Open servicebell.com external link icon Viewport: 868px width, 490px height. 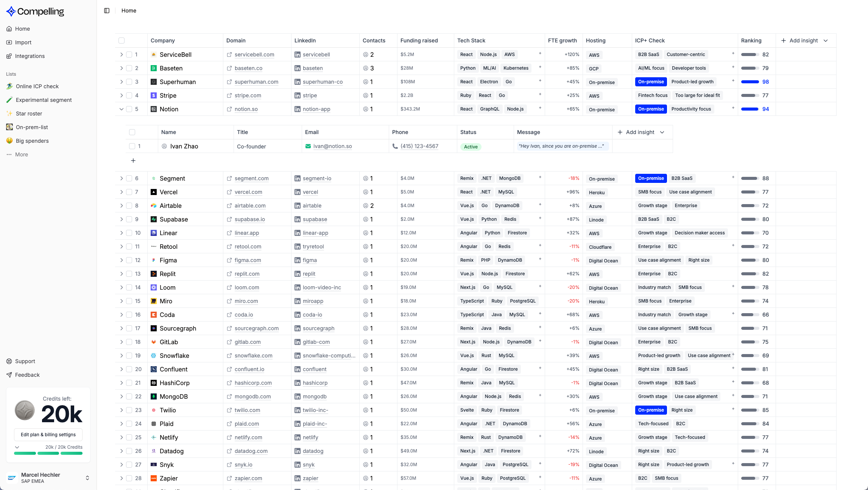[229, 55]
